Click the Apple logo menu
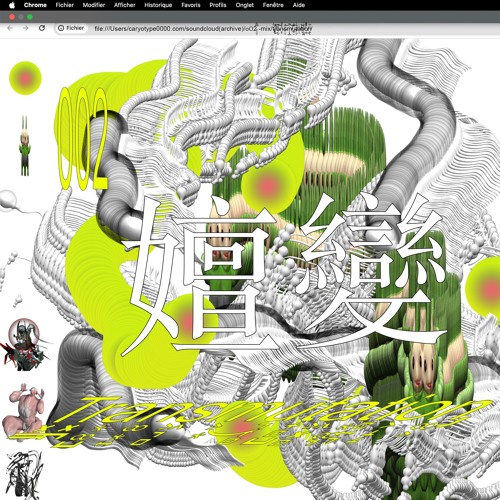The width and height of the screenshot is (500, 500). click(x=12, y=5)
